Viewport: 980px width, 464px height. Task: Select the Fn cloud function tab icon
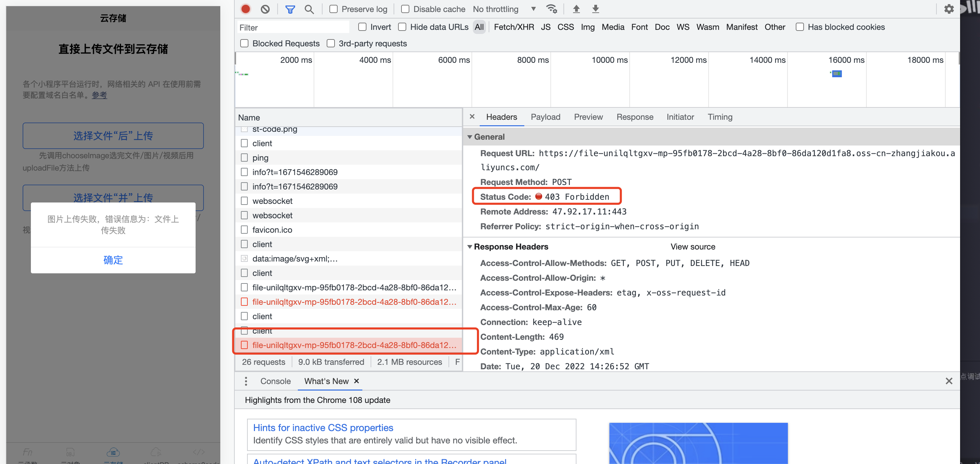[27, 452]
